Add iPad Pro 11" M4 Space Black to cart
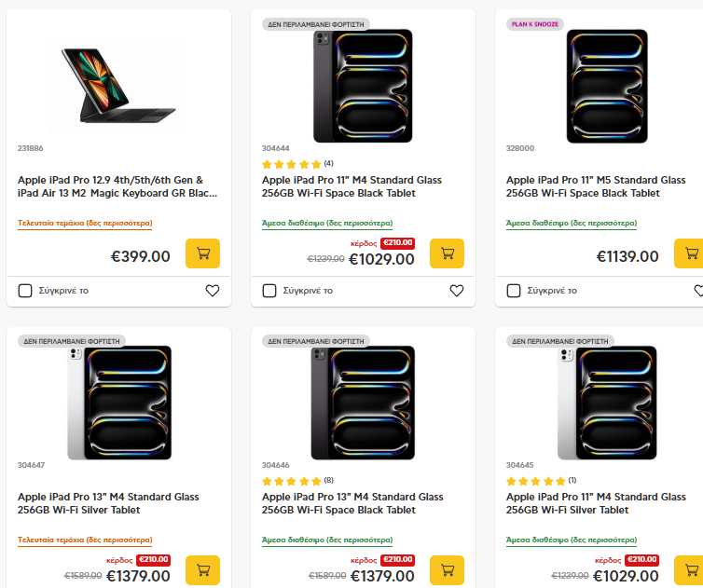Image resolution: width=703 pixels, height=588 pixels. 447,253
